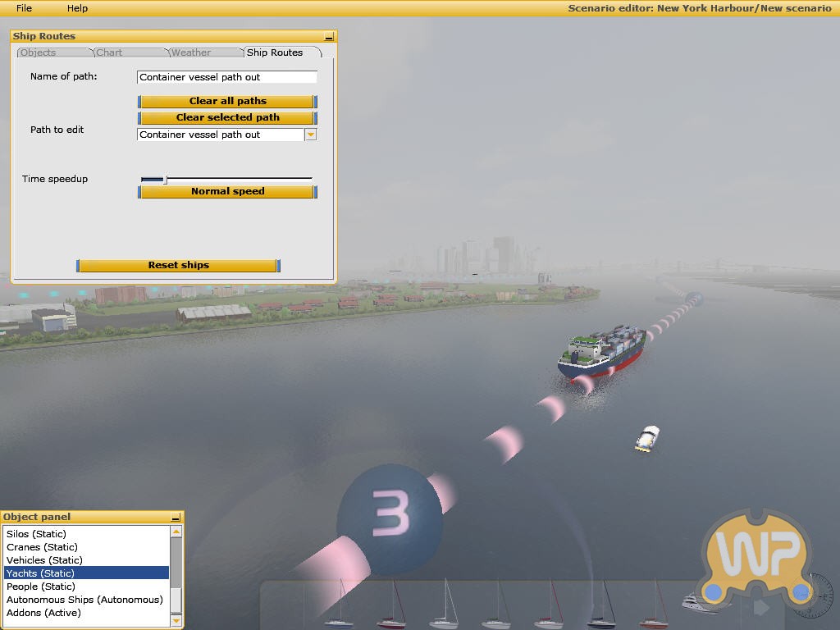Select the small white motorboat near the ship
Image resolution: width=840 pixels, height=630 pixels.
[647, 438]
